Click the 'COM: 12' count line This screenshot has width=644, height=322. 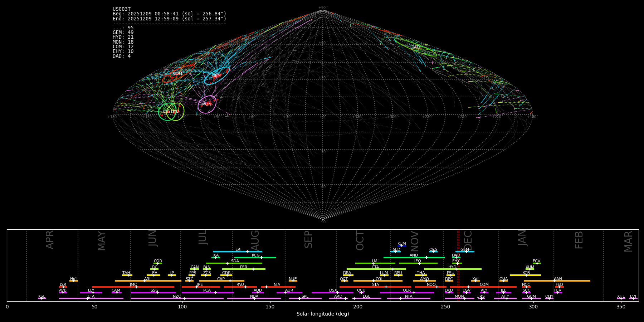point(123,47)
